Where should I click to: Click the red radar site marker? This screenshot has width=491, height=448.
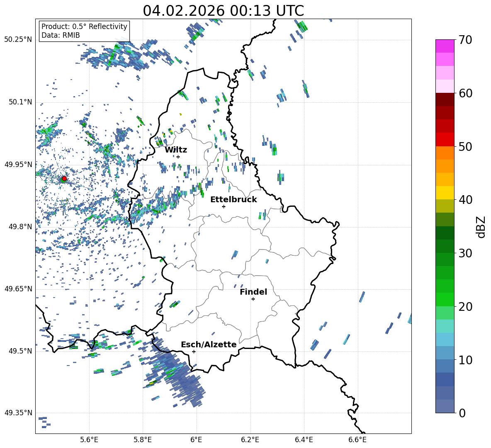(64, 179)
